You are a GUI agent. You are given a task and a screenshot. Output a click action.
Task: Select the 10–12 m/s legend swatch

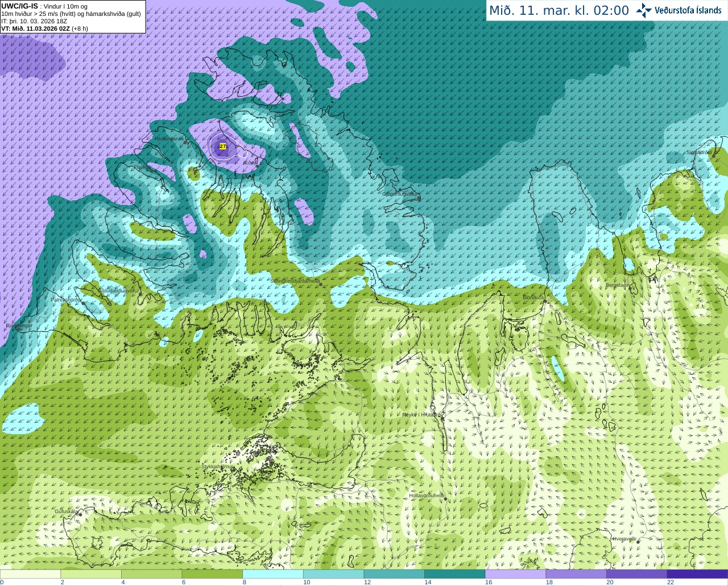point(334,574)
